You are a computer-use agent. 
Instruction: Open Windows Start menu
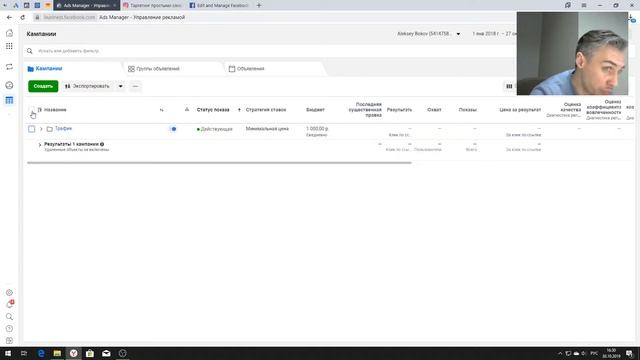click(x=8, y=353)
